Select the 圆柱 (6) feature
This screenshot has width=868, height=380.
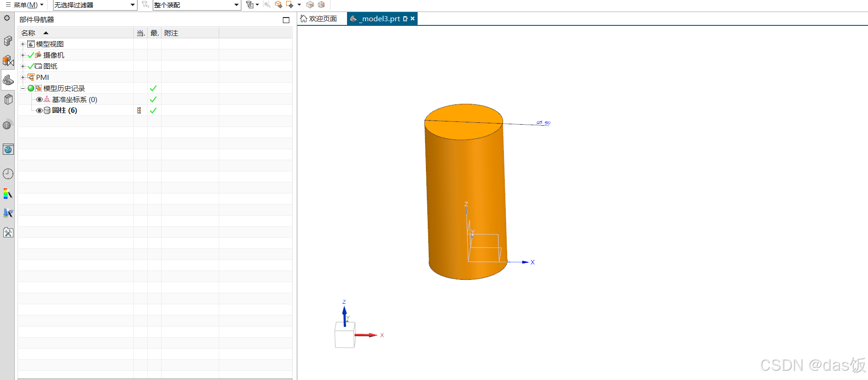[x=65, y=110]
